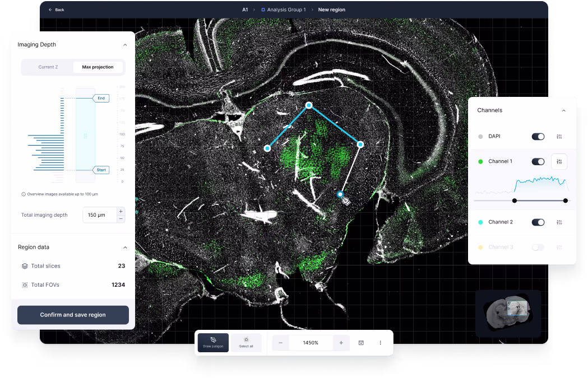Open the Analysis Group 1 breadcrumb

[284, 10]
